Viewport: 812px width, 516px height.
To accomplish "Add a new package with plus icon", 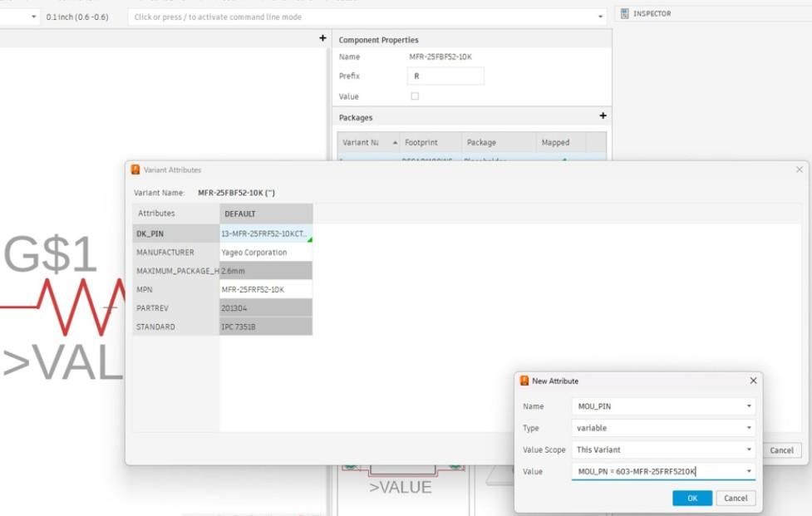I will tap(603, 116).
